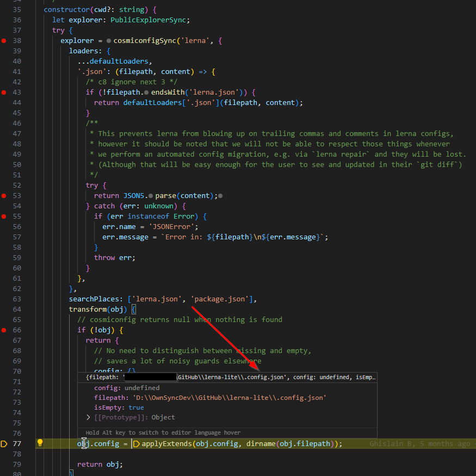Viewport: 476px width, 476px height.
Task: Disable the breakpoint on line 43
Action: tap(3, 92)
